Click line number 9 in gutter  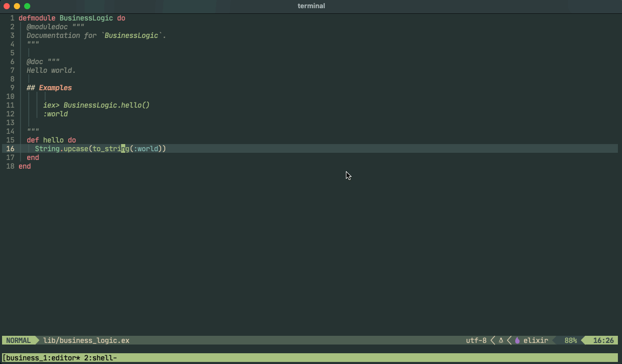point(12,88)
